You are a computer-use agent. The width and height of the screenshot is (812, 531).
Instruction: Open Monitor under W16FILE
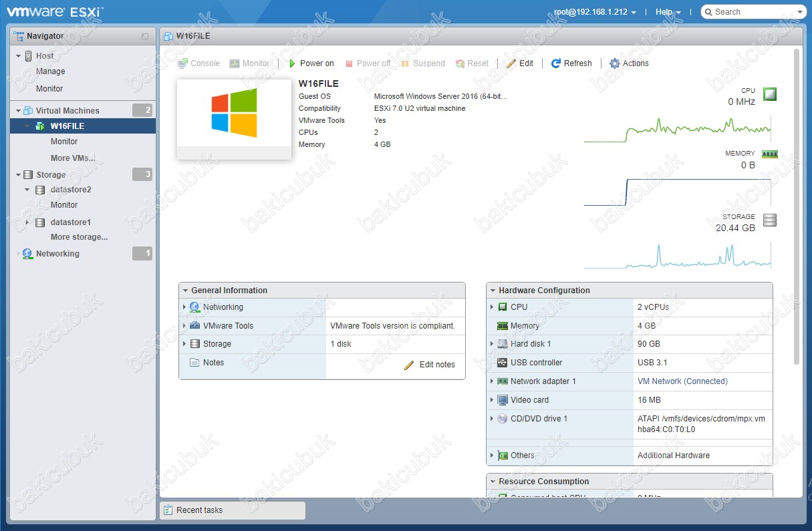coord(64,142)
